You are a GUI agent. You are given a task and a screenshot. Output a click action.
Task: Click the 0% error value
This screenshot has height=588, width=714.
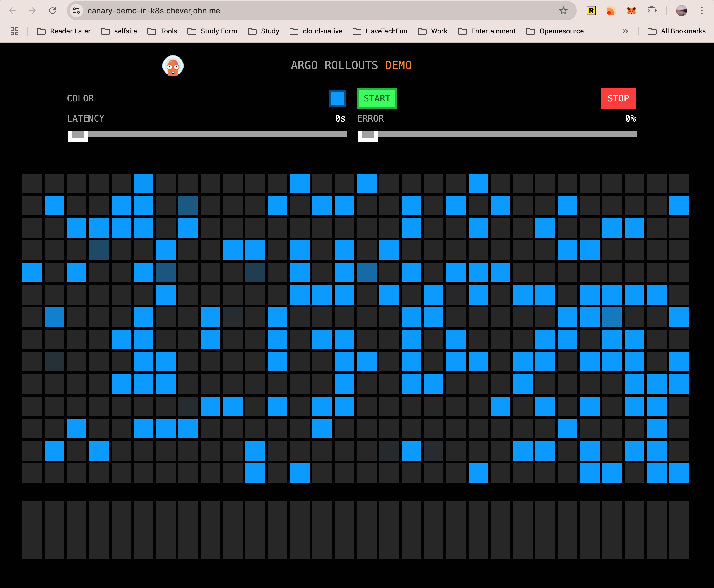(x=631, y=118)
